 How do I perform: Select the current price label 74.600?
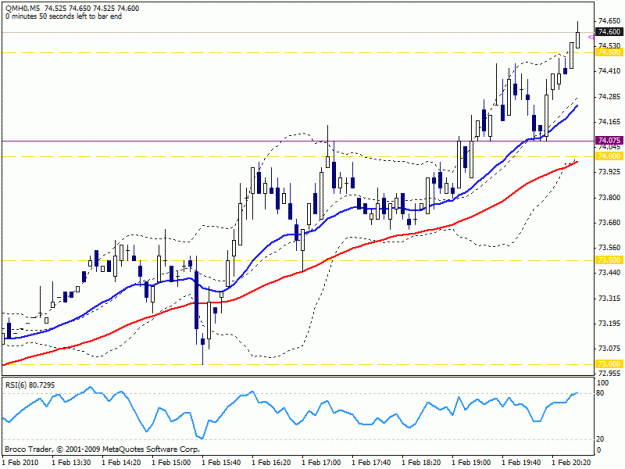coord(609,32)
